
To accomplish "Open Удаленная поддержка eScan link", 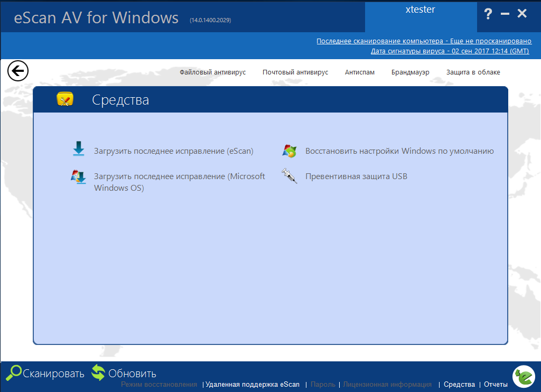I will (252, 385).
